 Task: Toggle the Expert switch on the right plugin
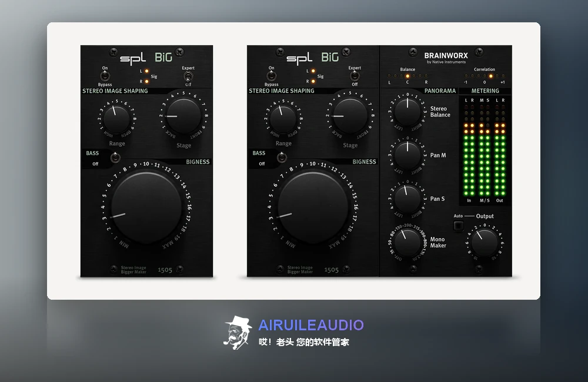[355, 76]
